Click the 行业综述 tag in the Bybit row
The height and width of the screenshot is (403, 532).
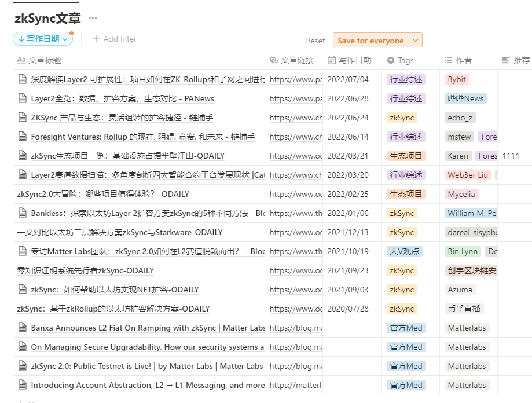tap(406, 79)
